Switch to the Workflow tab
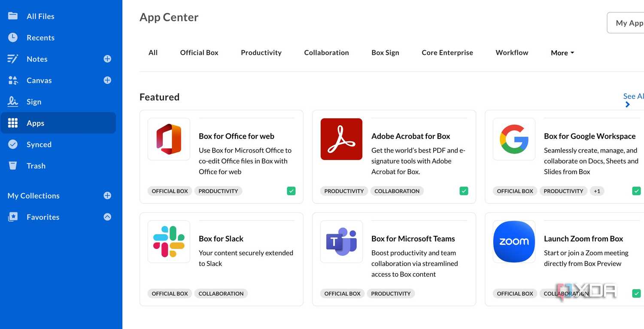This screenshot has width=644, height=329. [512, 52]
